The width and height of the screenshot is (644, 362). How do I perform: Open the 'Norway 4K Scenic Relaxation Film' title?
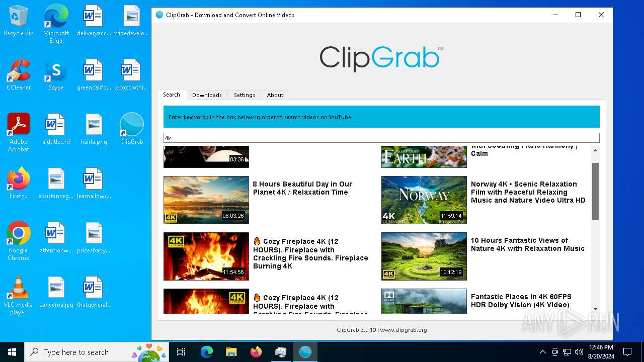tap(528, 192)
